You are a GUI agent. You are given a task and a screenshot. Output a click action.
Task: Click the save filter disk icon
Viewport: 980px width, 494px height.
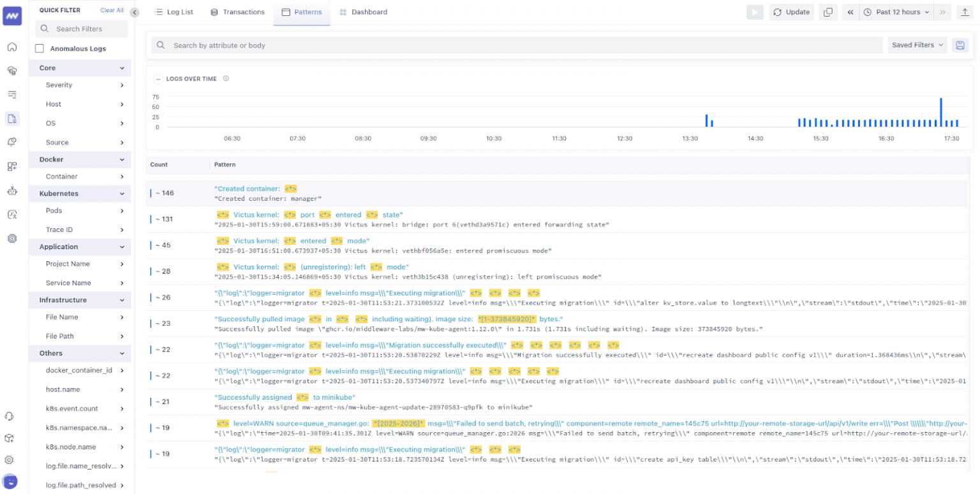[x=960, y=45]
